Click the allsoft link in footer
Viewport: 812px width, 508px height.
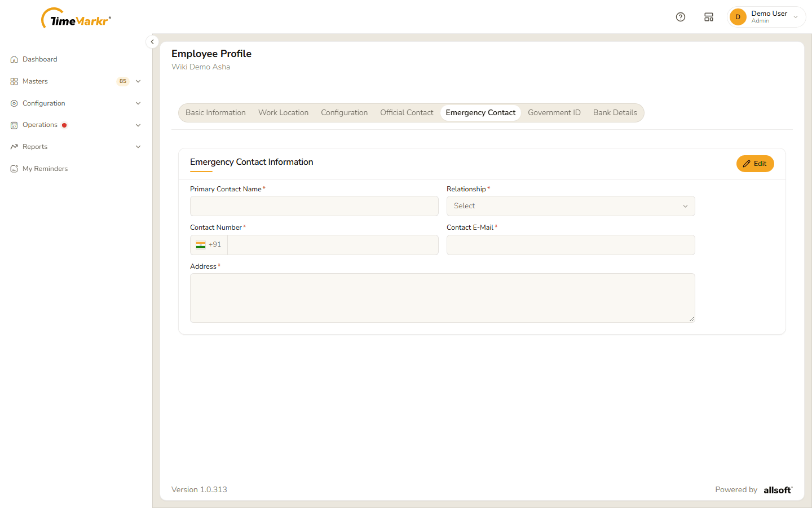(x=778, y=490)
